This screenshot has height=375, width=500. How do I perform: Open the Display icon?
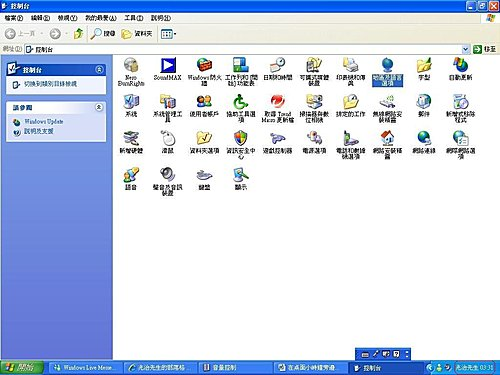click(x=241, y=179)
